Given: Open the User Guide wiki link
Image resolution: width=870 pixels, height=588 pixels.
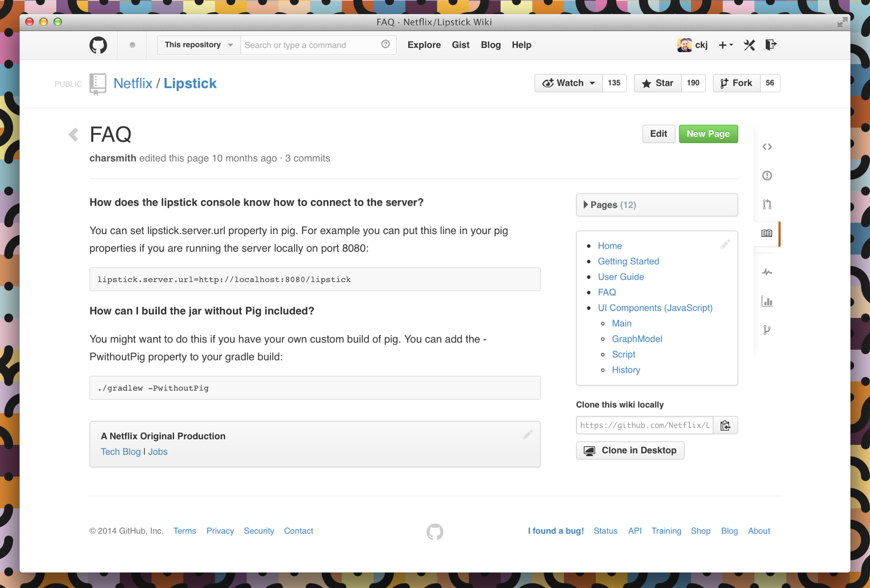Looking at the screenshot, I should click(621, 276).
